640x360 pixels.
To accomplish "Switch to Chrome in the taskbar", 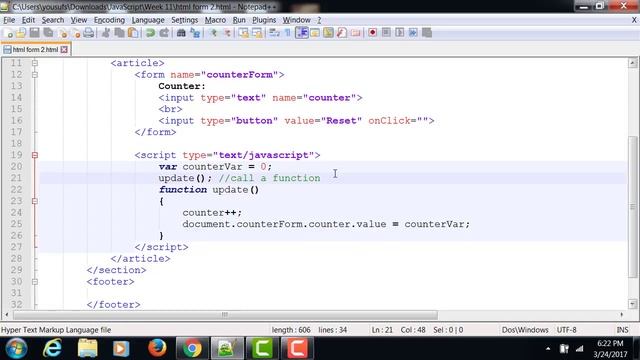I will [x=192, y=348].
